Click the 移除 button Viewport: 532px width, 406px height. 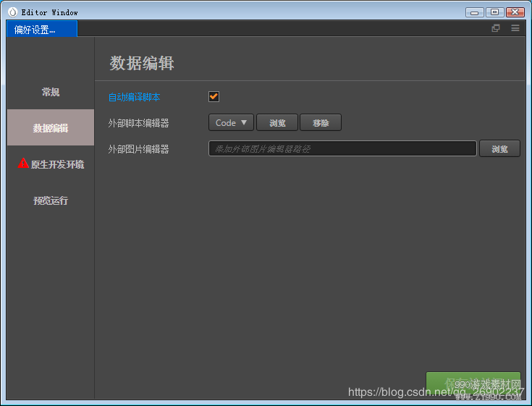click(x=321, y=122)
